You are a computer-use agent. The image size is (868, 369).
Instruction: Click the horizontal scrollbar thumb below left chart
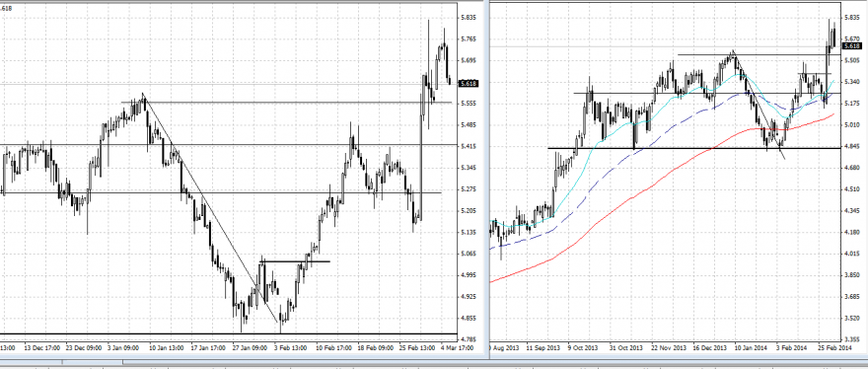tap(93, 362)
